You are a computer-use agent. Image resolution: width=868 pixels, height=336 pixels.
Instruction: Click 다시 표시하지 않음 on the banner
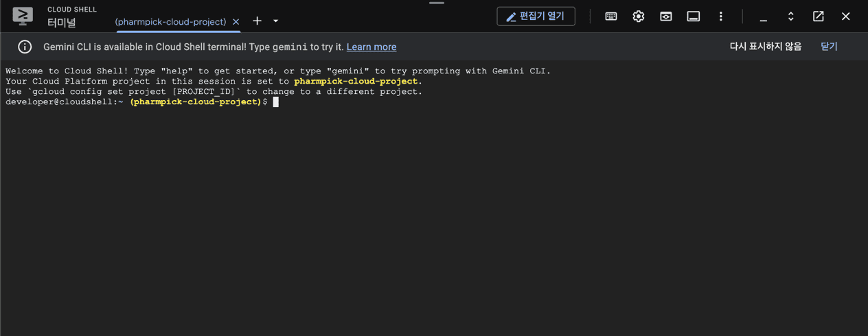point(766,47)
